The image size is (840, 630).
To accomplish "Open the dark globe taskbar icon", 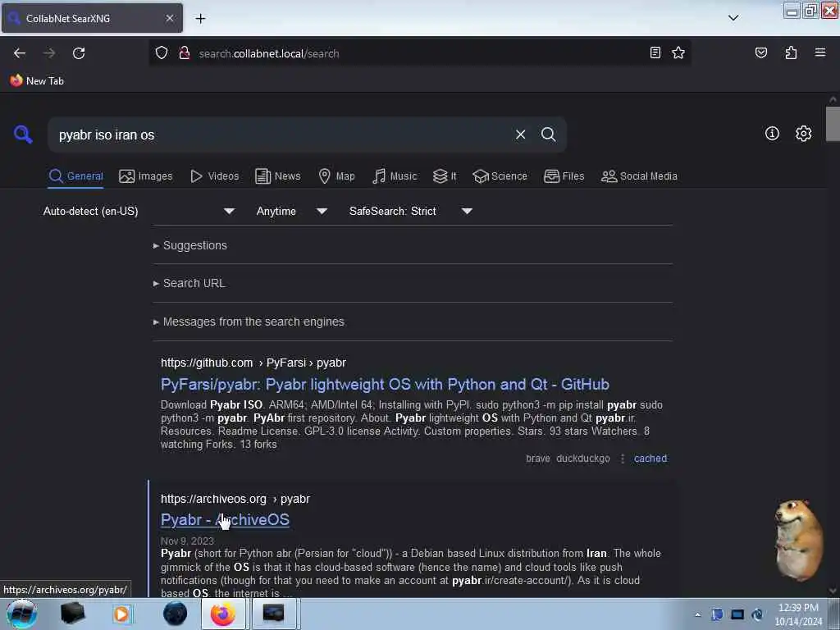I will tap(175, 614).
